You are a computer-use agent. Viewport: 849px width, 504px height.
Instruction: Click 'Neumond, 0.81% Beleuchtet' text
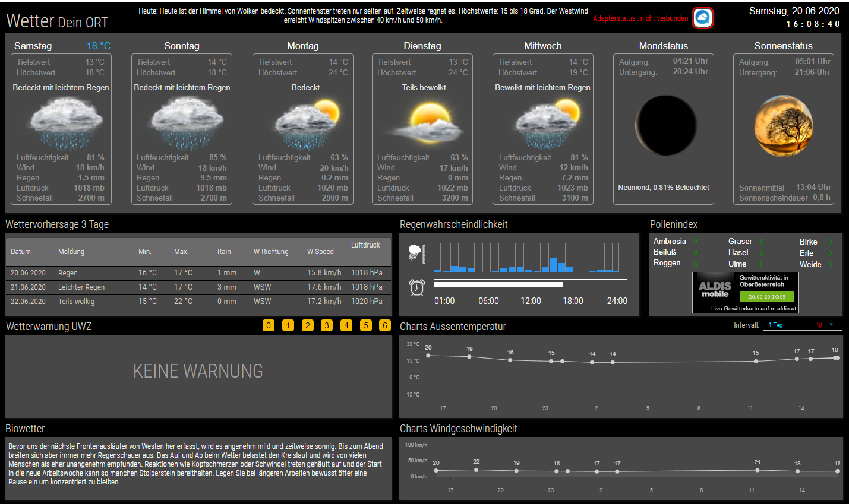[x=664, y=188]
